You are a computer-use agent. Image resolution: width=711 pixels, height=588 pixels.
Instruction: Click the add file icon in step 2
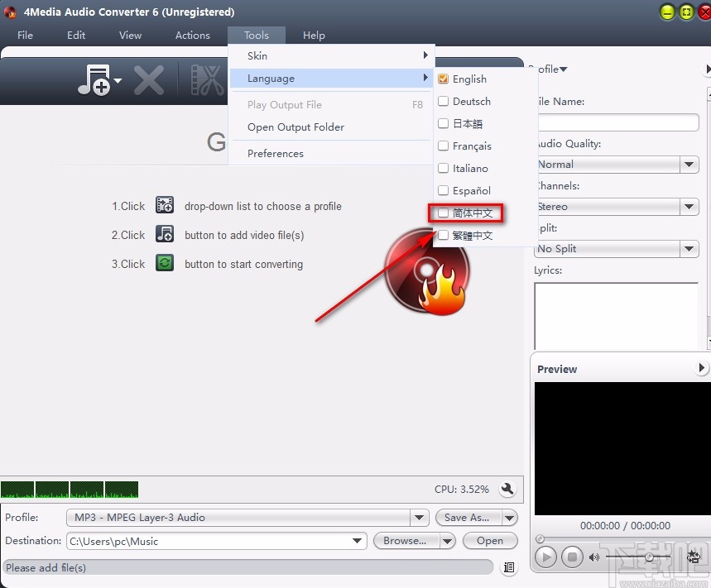[x=165, y=234]
